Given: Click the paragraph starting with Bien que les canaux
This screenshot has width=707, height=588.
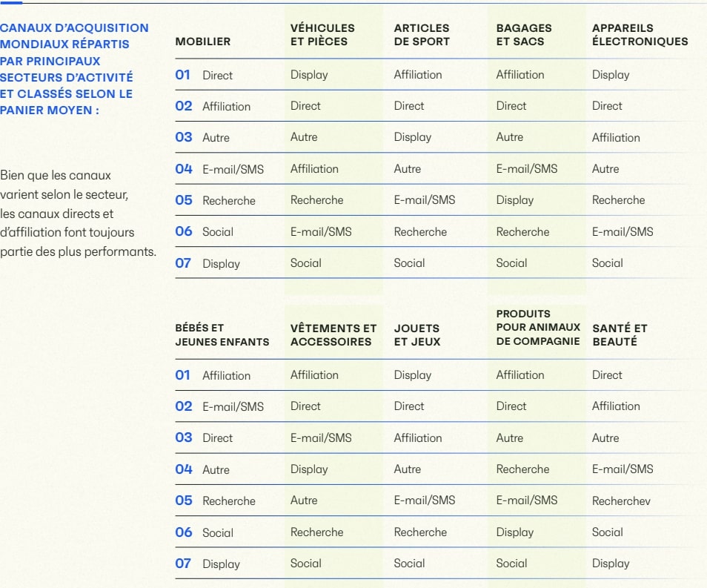Looking at the screenshot, I should [78, 214].
